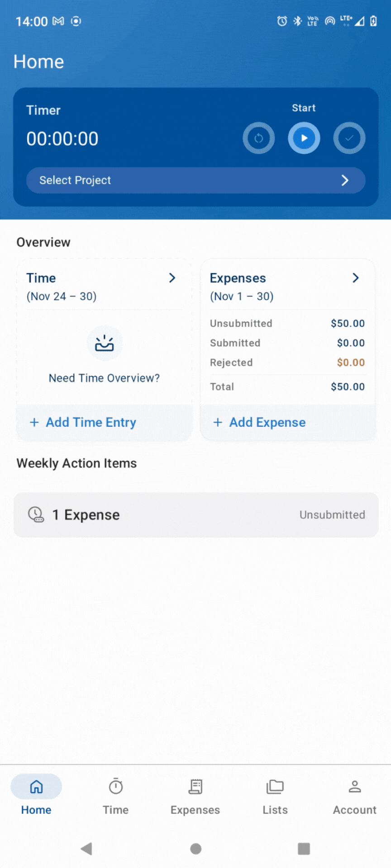Tap the Android recent apps square
This screenshot has height=868, width=391.
pyautogui.click(x=304, y=849)
